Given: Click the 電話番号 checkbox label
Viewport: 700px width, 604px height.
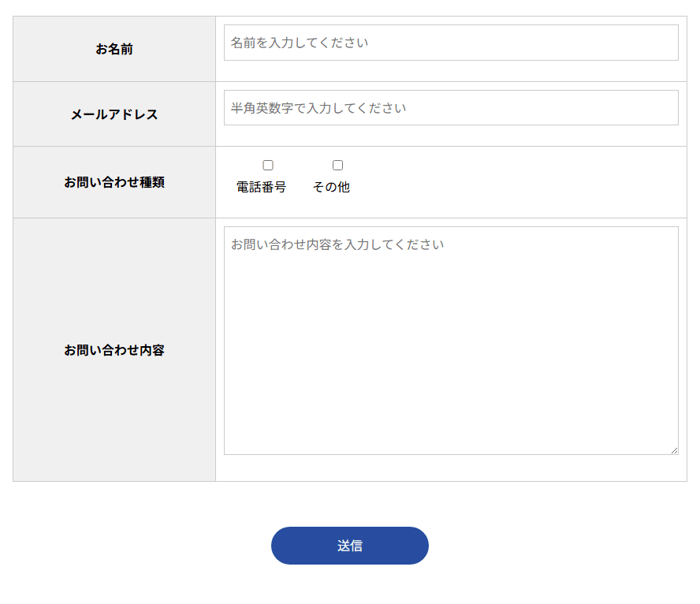Looking at the screenshot, I should tap(261, 187).
